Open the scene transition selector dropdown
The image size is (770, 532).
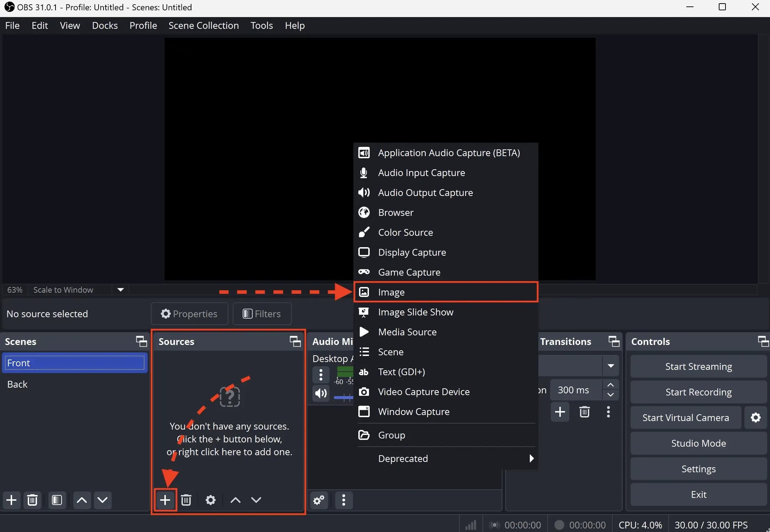pyautogui.click(x=611, y=366)
